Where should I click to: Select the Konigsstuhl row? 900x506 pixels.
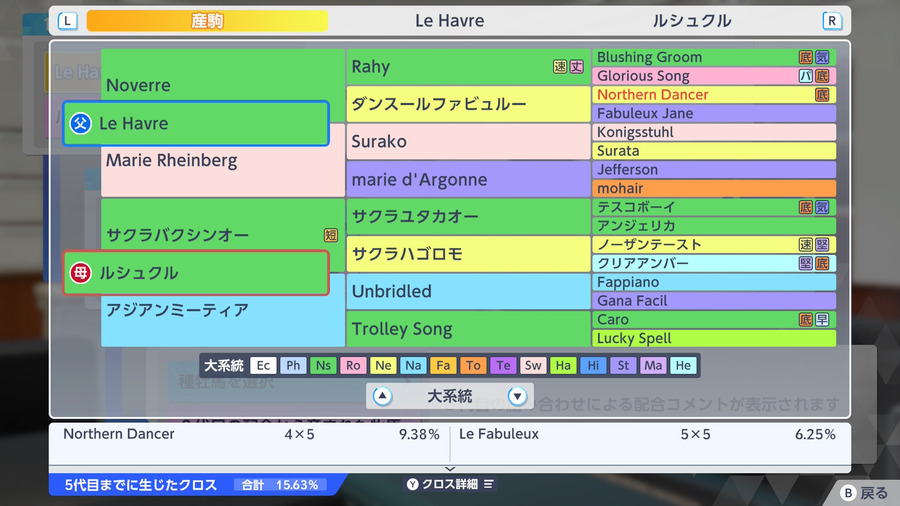tap(714, 132)
